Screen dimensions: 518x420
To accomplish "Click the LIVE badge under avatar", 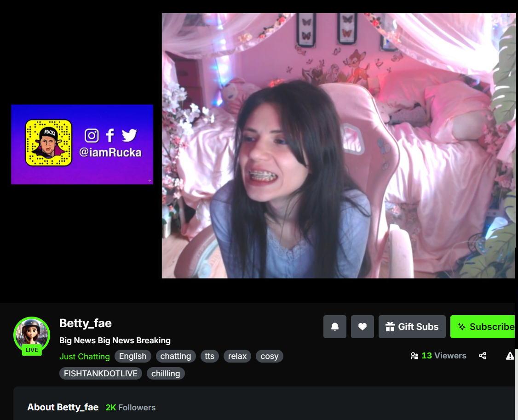I will [32, 350].
